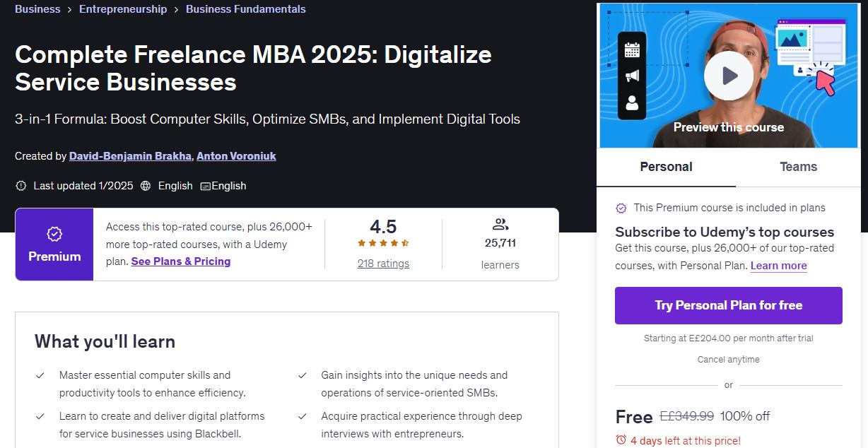Open the Business breadcrumb link

37,9
